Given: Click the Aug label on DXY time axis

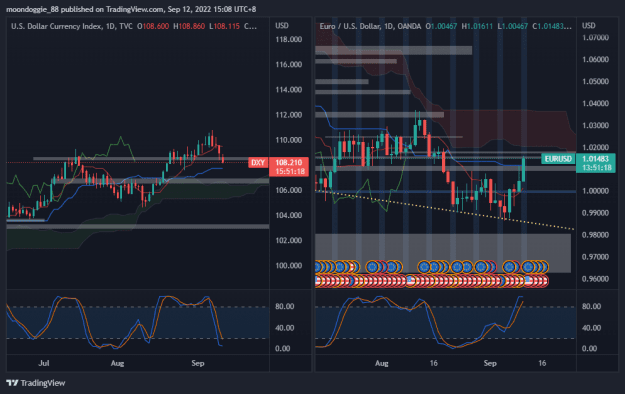Looking at the screenshot, I should (117, 363).
